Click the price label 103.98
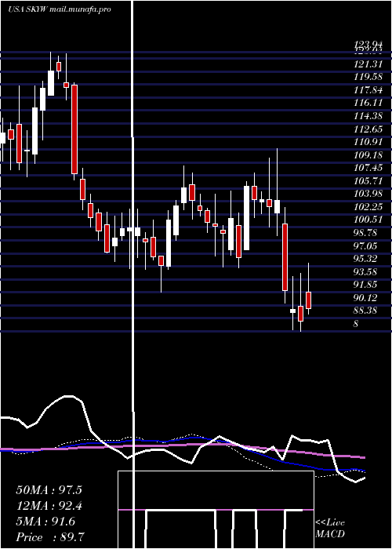This screenshot has height=549, width=392. pos(368,194)
